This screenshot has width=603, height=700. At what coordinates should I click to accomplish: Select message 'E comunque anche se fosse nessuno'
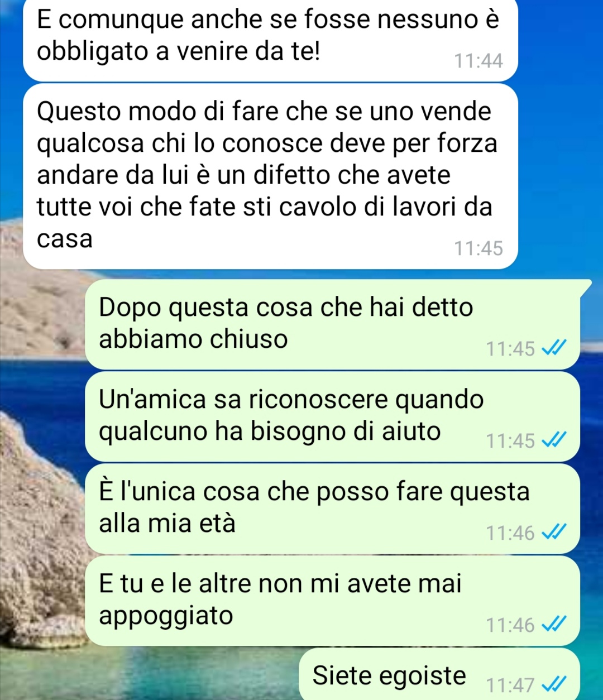(270, 40)
